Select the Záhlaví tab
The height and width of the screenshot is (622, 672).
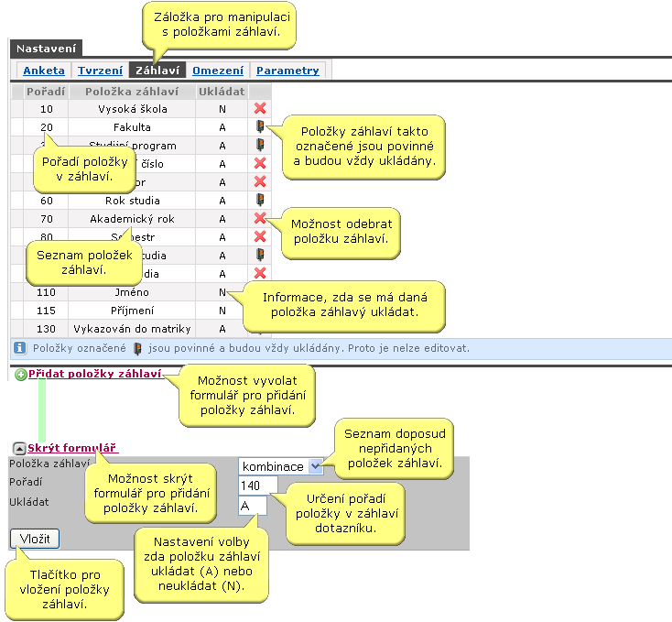pos(157,71)
